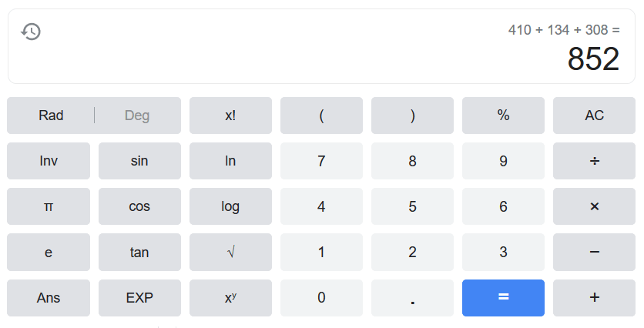Switch angle mode to Rad
This screenshot has width=644, height=328.
click(x=51, y=115)
